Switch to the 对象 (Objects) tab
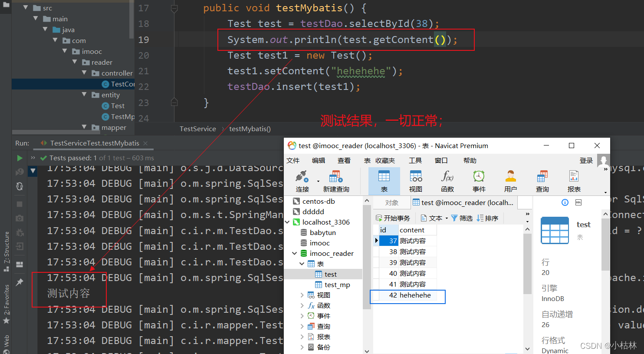 tap(392, 202)
